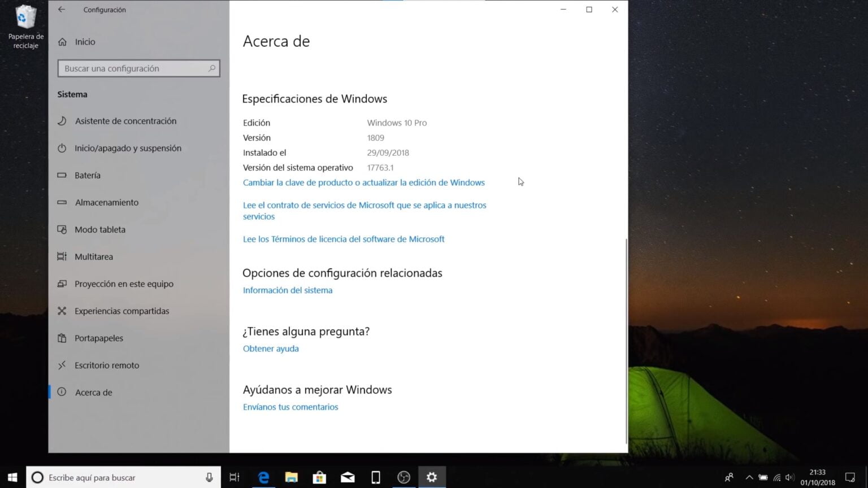Click the home icon beside Inicio
The image size is (868, 488).
click(62, 42)
